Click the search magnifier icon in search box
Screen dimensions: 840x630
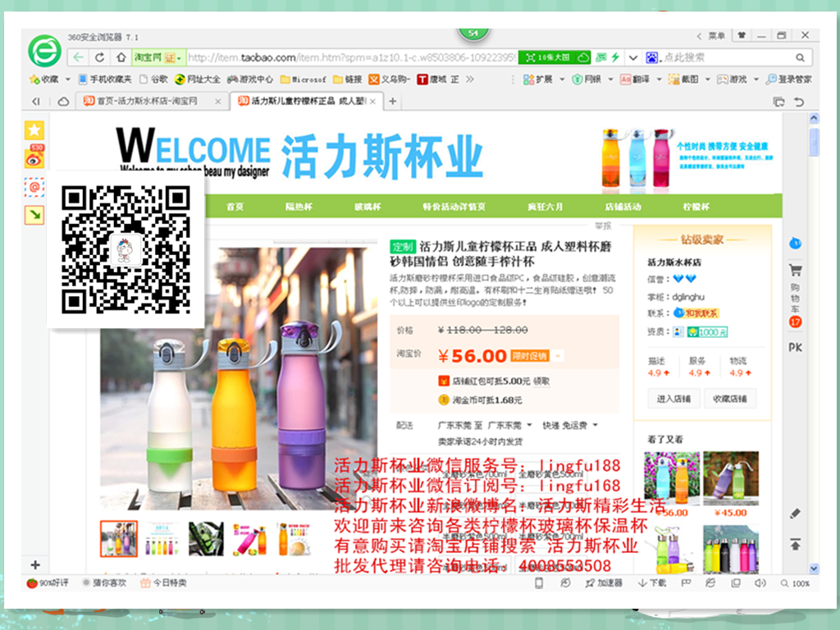(x=800, y=57)
